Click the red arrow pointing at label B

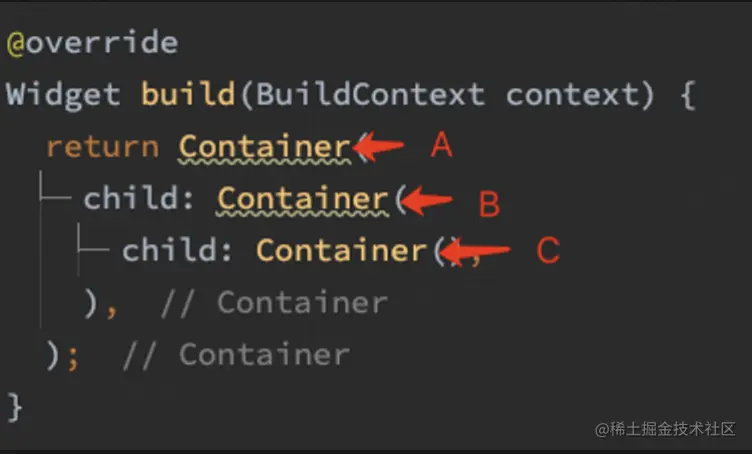428,202
